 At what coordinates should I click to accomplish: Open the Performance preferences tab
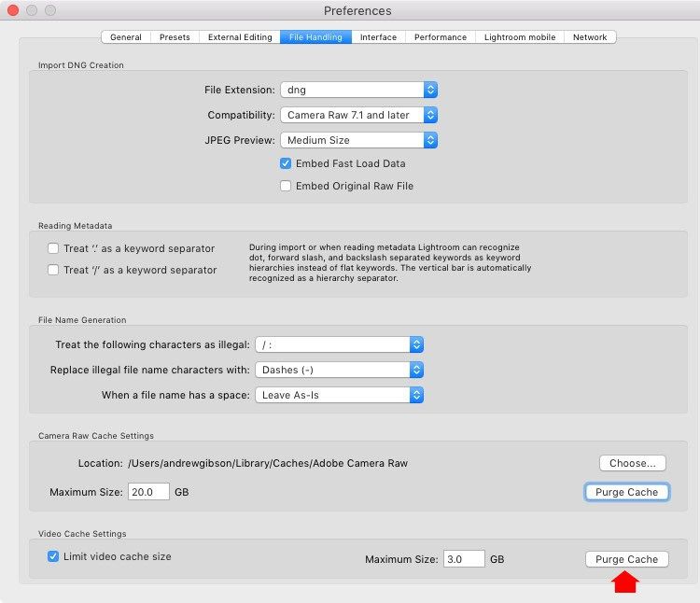pyautogui.click(x=441, y=37)
